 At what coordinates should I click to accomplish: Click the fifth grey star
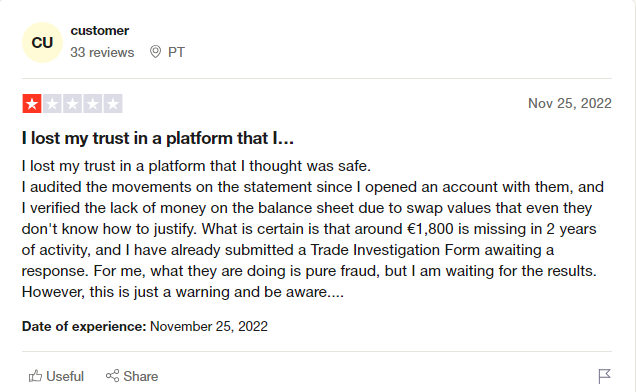pyautogui.click(x=113, y=103)
